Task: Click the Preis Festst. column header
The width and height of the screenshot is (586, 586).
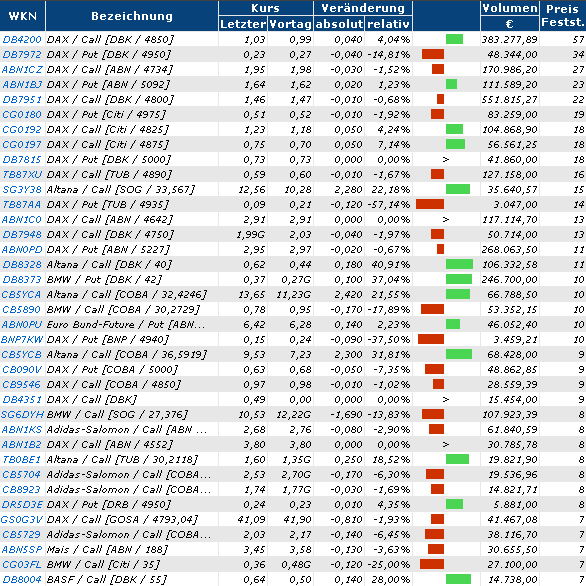Action: [563, 16]
